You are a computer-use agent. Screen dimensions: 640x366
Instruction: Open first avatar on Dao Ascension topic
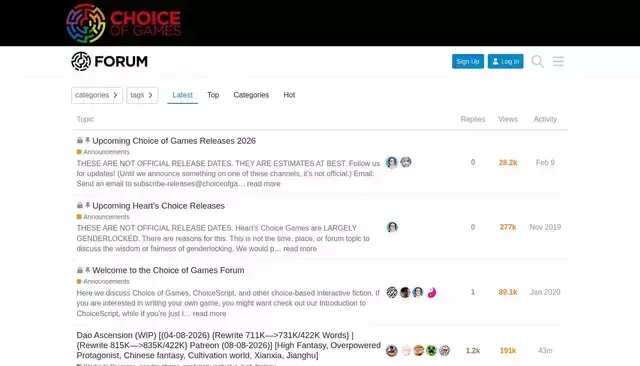(x=392, y=350)
